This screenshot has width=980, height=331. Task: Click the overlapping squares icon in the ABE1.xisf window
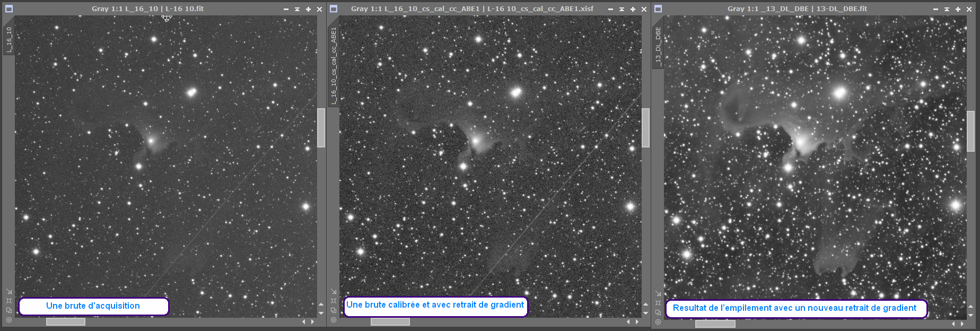pyautogui.click(x=334, y=310)
